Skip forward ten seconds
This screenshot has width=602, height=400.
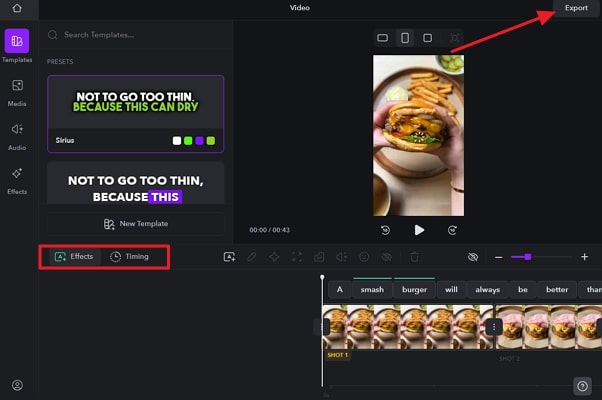pyautogui.click(x=452, y=230)
